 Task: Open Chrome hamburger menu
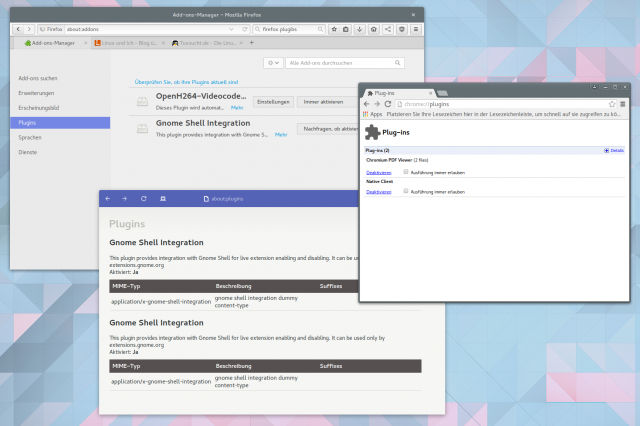click(623, 104)
